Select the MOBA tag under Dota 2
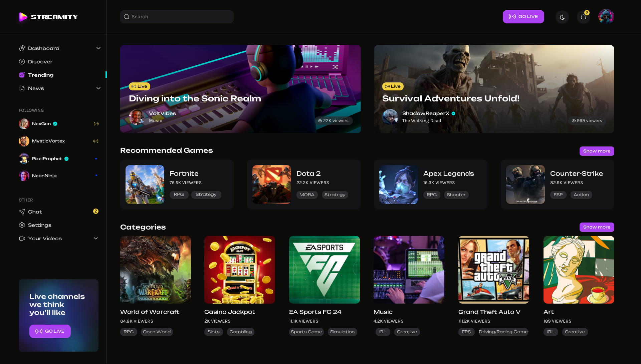Image resolution: width=641 pixels, height=364 pixels. click(x=307, y=195)
